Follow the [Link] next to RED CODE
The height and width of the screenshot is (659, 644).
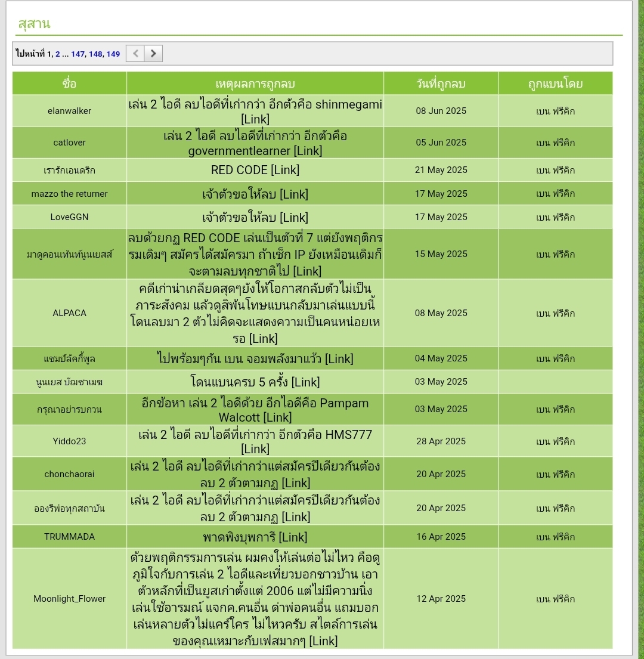coord(285,170)
